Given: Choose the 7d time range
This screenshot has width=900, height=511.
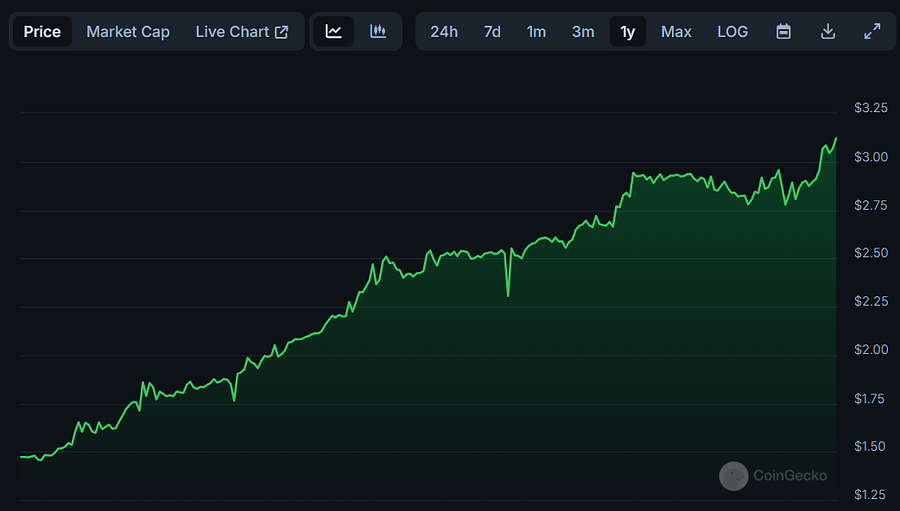Looking at the screenshot, I should (x=492, y=32).
